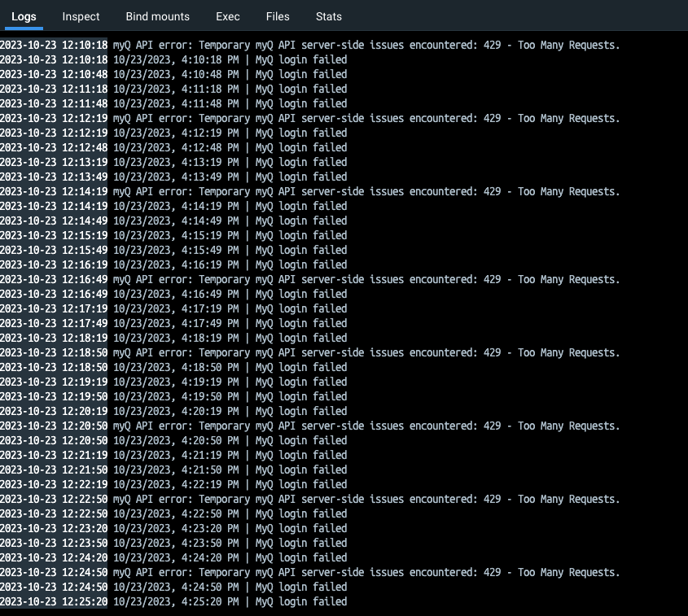688x616 pixels.
Task: Click the 4:11:48 PM login failed line
Action: [x=173, y=103]
